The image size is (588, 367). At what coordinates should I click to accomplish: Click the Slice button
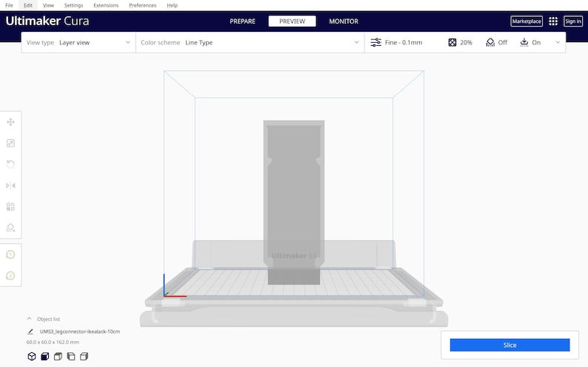(510, 345)
